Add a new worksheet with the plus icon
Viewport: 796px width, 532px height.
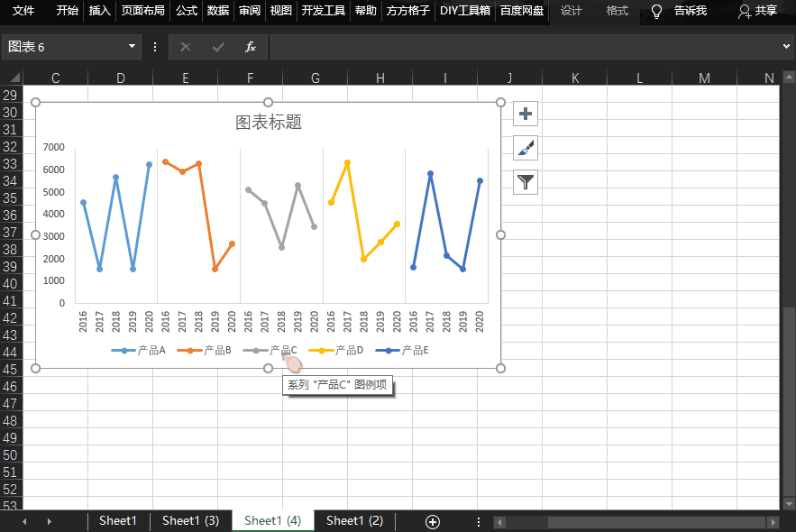coord(433,521)
